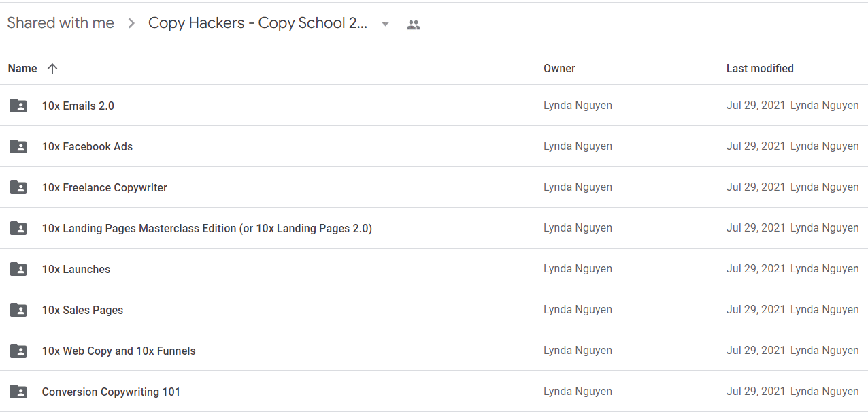Sort by the Name column header

click(22, 68)
